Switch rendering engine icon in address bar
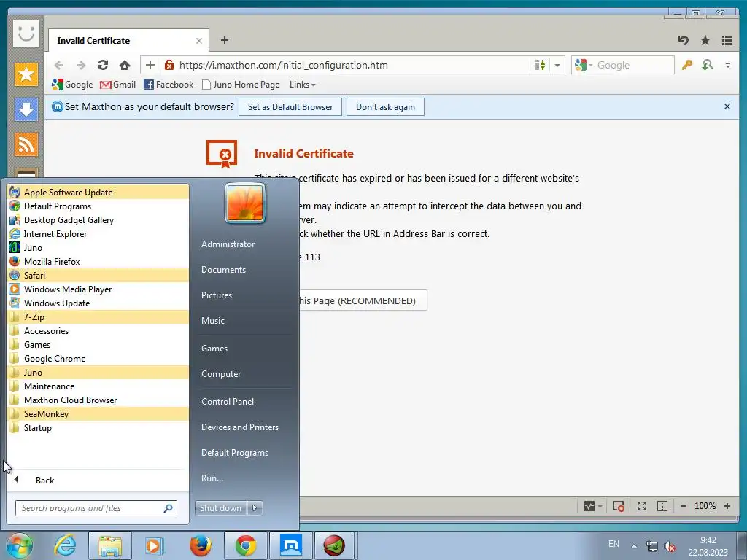 540,65
